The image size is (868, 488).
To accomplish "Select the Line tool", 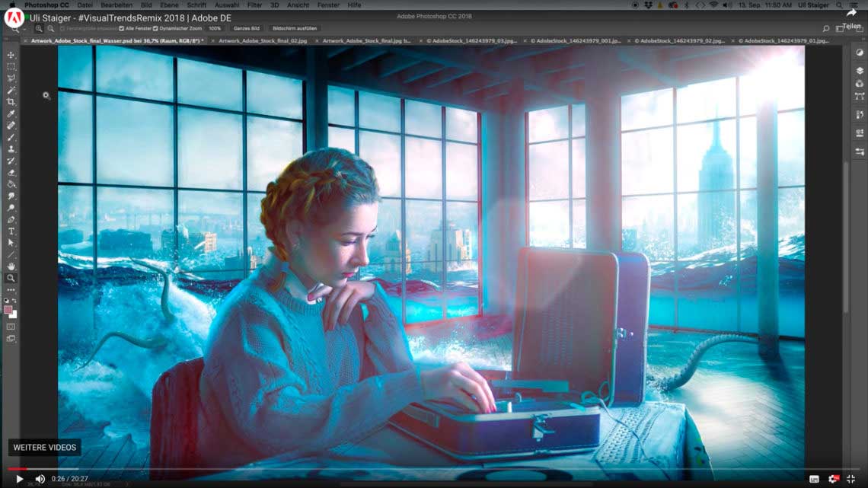I will tap(11, 254).
